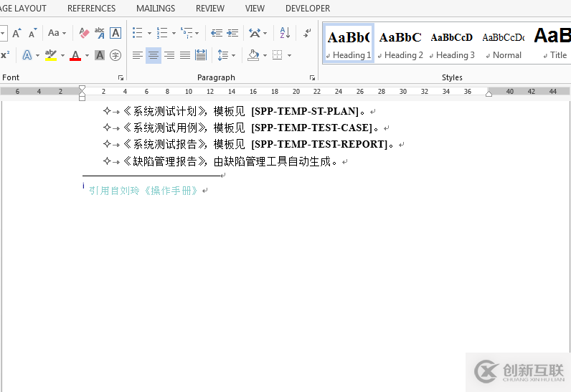Apply Normal style
The image size is (571, 392).
click(504, 44)
